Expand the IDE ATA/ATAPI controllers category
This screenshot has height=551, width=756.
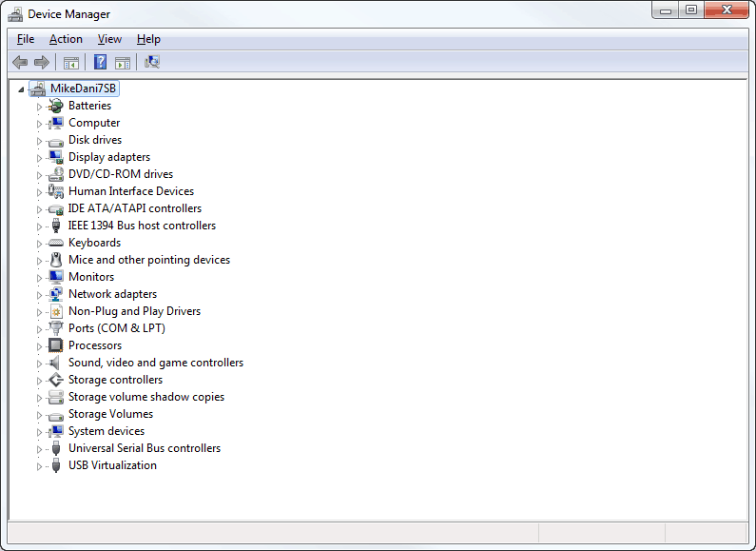click(40, 209)
